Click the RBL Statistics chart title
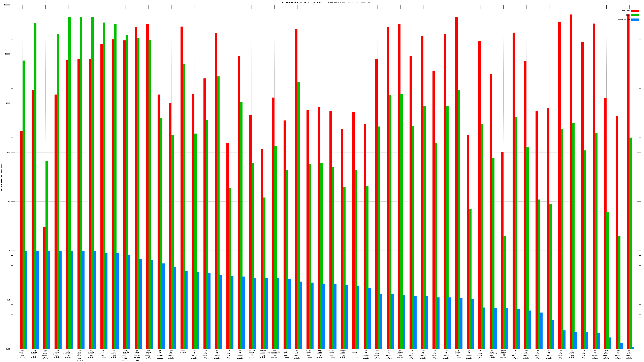Image resolution: width=644 pixels, height=362 pixels. (325, 2)
